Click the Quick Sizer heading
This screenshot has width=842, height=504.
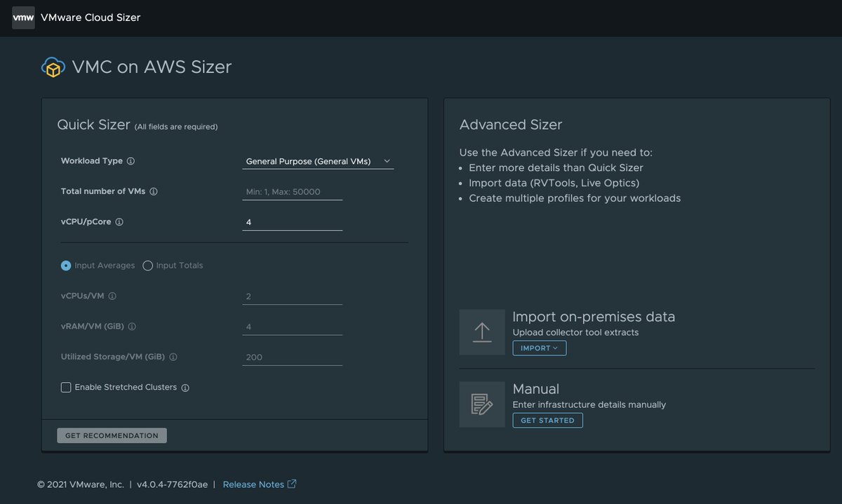tap(94, 125)
